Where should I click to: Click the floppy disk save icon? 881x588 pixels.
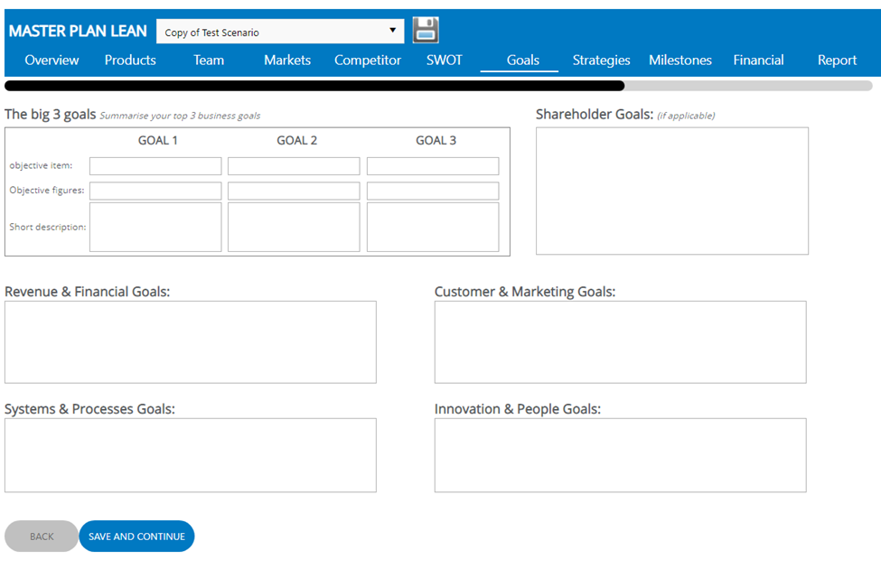(426, 30)
